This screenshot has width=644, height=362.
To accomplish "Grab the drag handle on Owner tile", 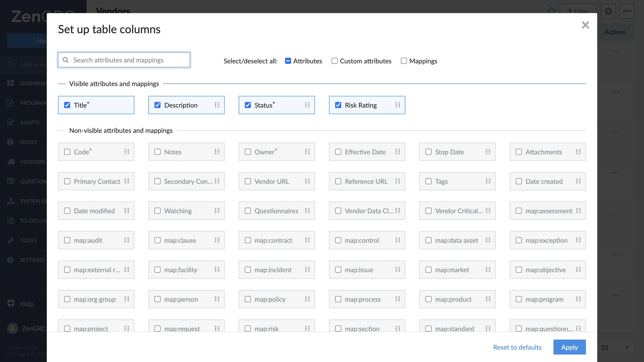I will [307, 152].
